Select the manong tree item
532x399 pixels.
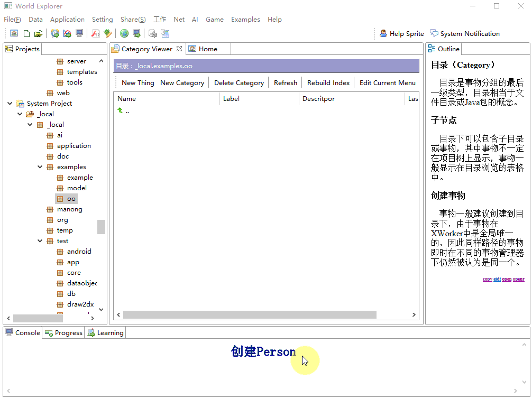coord(69,209)
